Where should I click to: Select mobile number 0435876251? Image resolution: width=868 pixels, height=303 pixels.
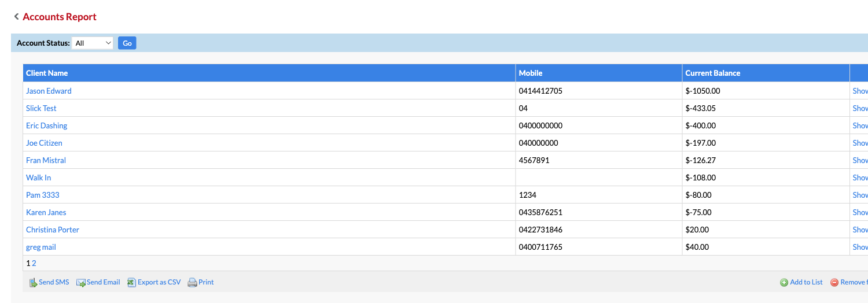tap(540, 212)
